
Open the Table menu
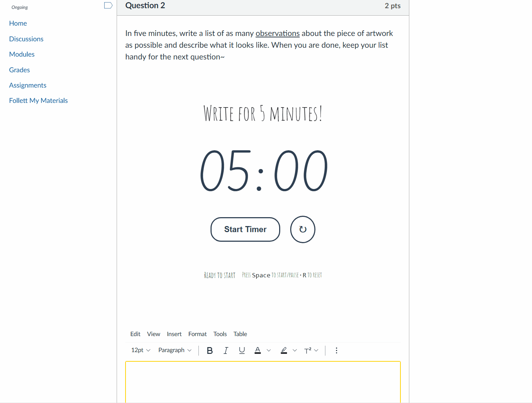point(240,334)
